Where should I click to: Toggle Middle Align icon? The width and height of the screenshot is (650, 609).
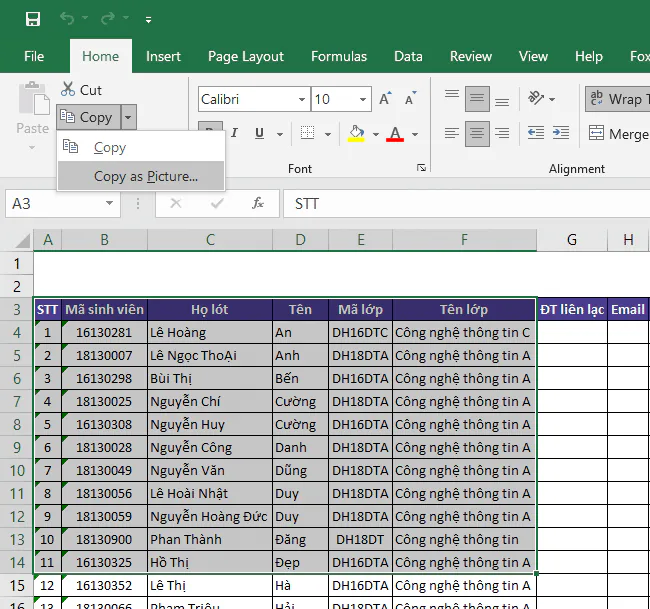tap(477, 99)
